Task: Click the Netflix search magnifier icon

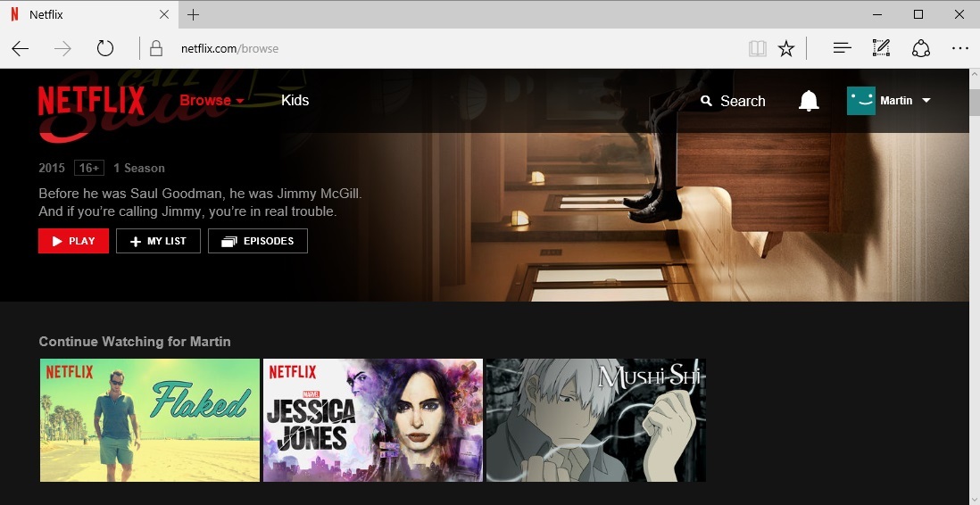Action: pyautogui.click(x=706, y=101)
